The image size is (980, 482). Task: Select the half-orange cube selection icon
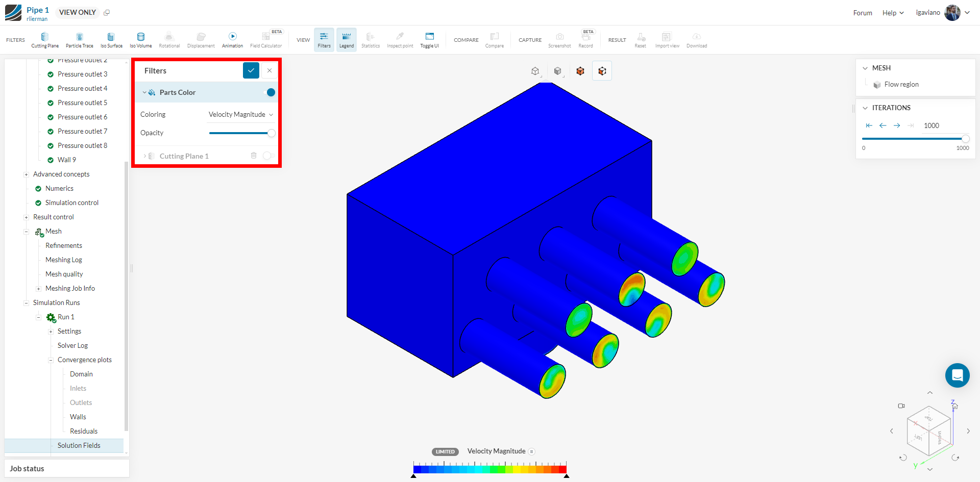[602, 71]
